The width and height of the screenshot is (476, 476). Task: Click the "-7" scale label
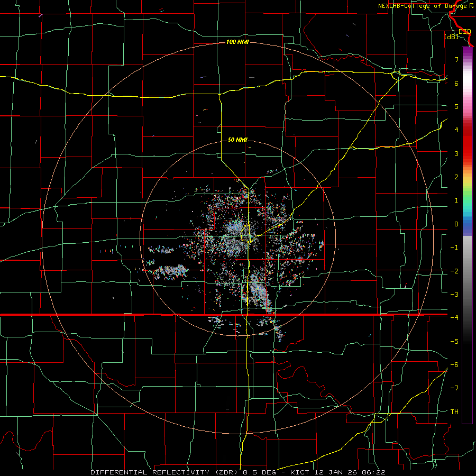pos(454,388)
